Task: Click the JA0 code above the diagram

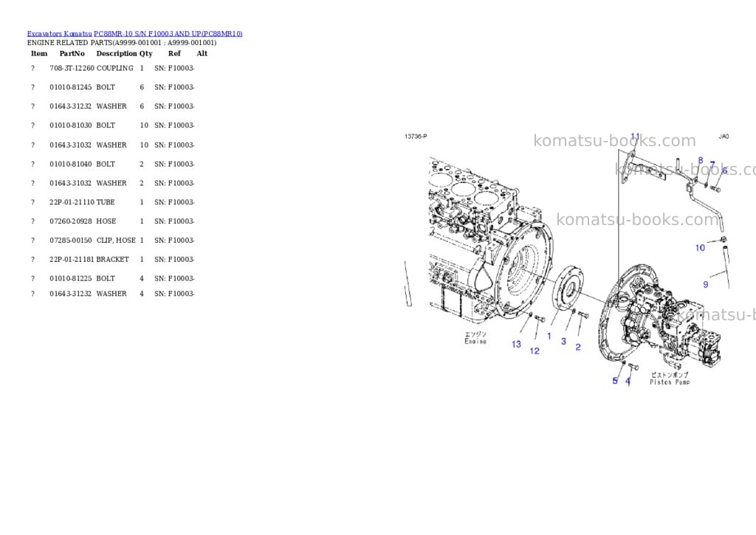Action: [x=724, y=137]
